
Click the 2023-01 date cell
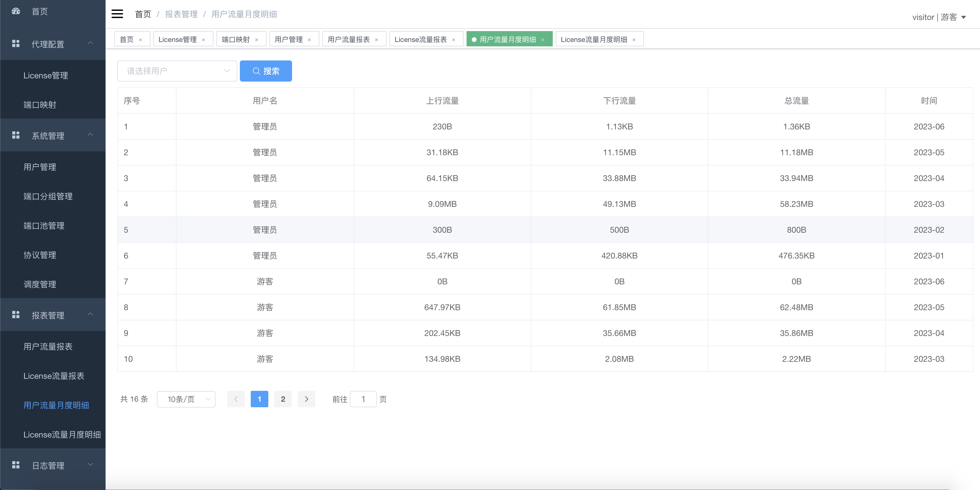point(929,256)
